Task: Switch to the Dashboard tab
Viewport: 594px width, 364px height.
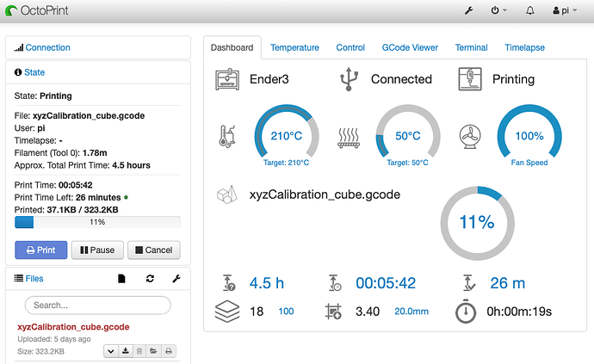Action: (232, 47)
